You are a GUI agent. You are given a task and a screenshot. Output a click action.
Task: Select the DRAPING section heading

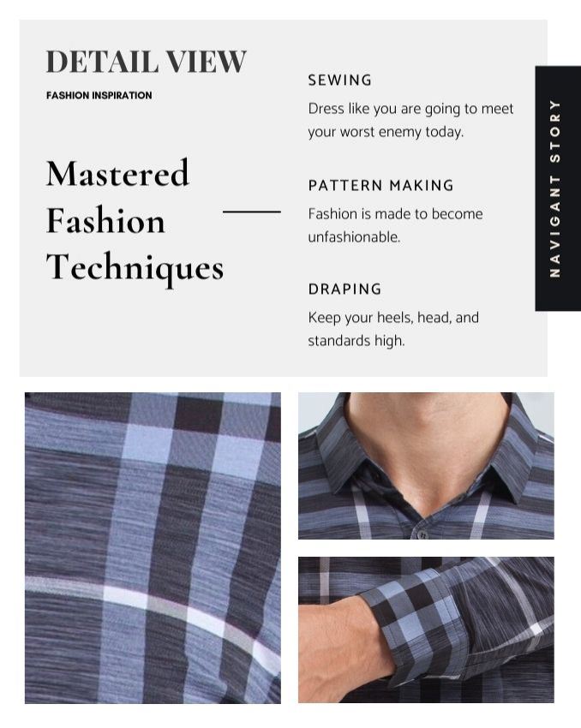pos(344,289)
